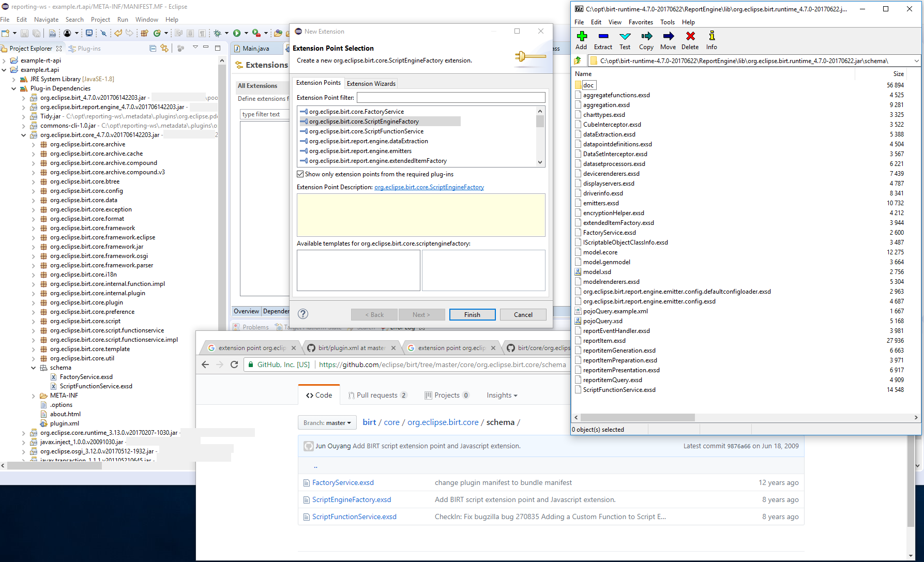Collapse the org.eclipse.birt.core jar node

tap(24, 135)
